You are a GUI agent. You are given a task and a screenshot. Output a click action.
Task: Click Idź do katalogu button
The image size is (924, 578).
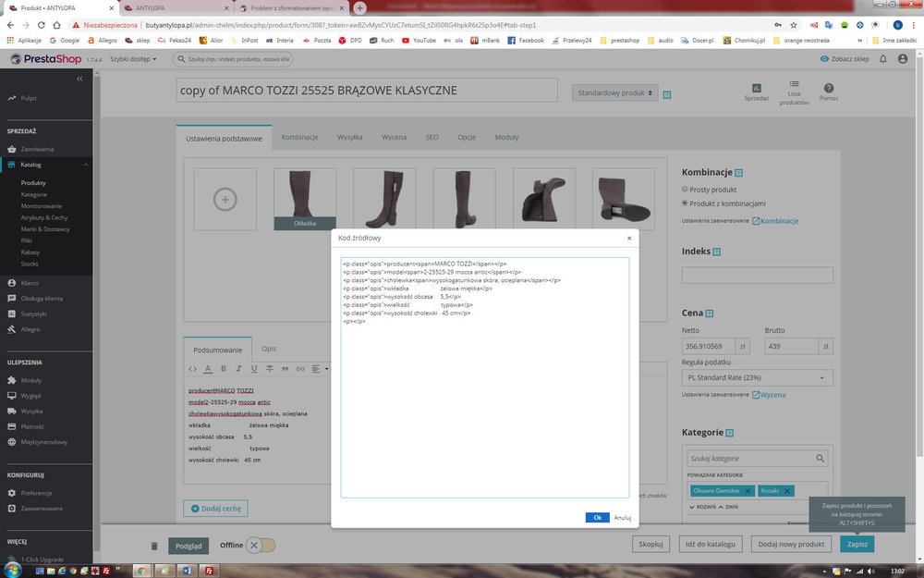click(710, 545)
